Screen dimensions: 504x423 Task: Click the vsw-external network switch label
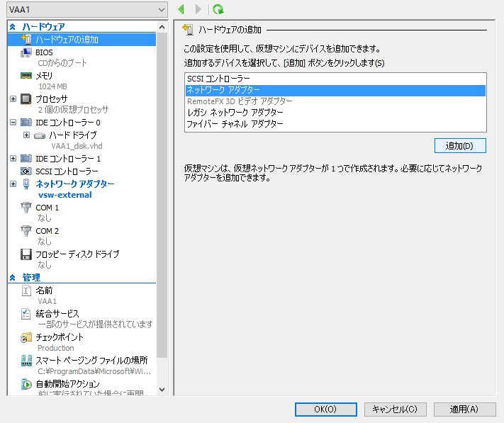coord(65,195)
